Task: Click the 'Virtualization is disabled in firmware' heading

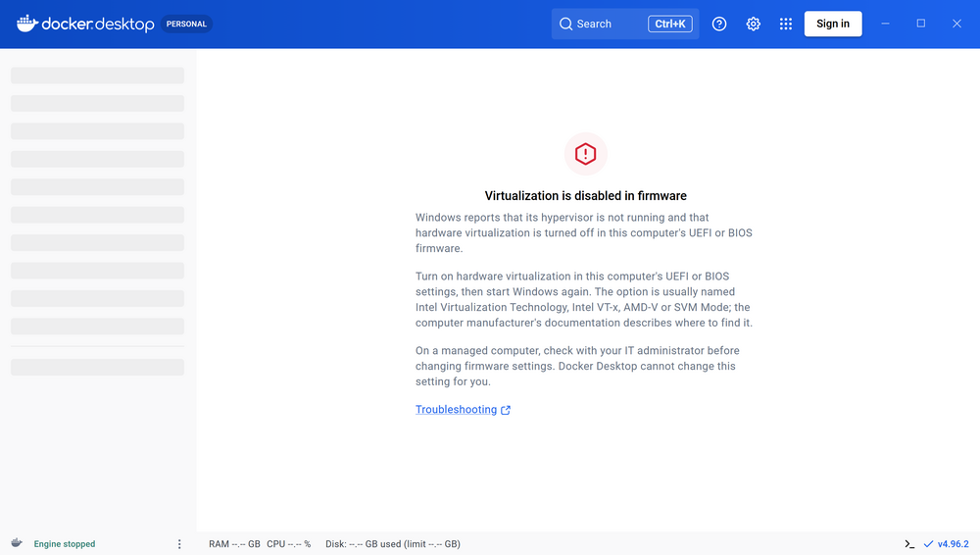Action: pyautogui.click(x=586, y=196)
